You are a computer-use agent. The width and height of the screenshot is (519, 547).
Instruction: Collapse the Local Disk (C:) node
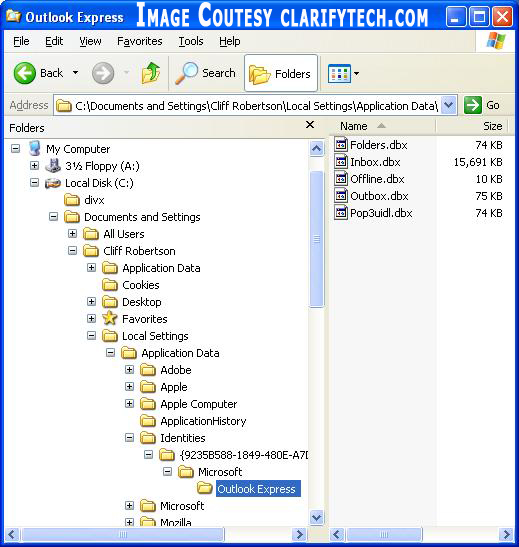[34, 183]
